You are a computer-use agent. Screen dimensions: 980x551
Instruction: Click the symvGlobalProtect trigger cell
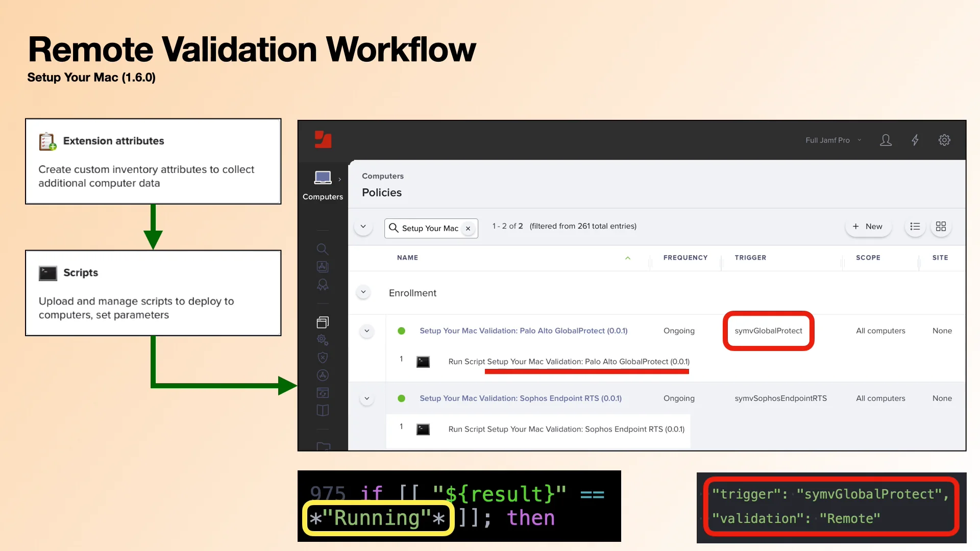pos(768,331)
